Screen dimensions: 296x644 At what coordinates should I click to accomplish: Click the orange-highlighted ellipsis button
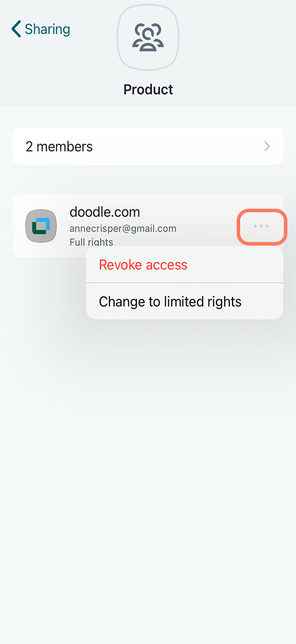[261, 226]
